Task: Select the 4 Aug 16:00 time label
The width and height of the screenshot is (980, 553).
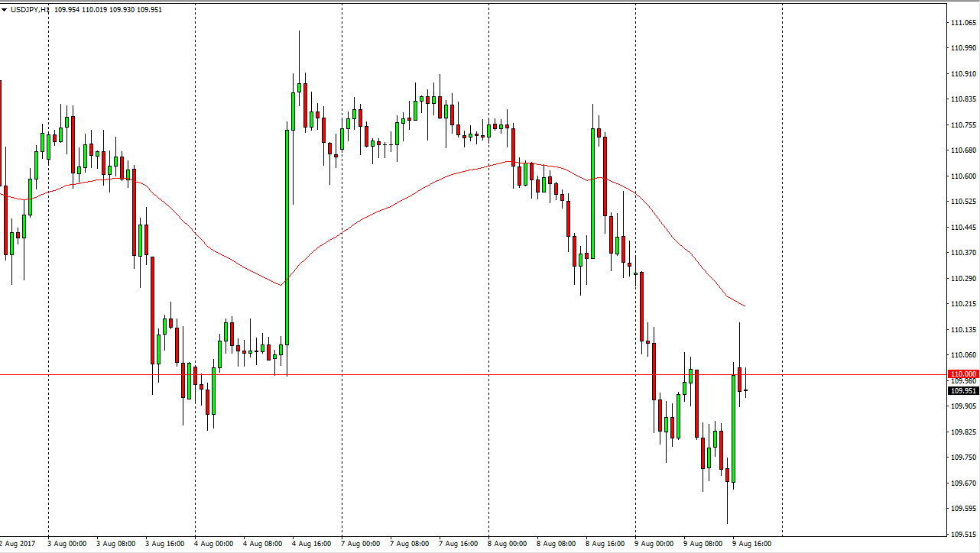Action: [x=312, y=544]
